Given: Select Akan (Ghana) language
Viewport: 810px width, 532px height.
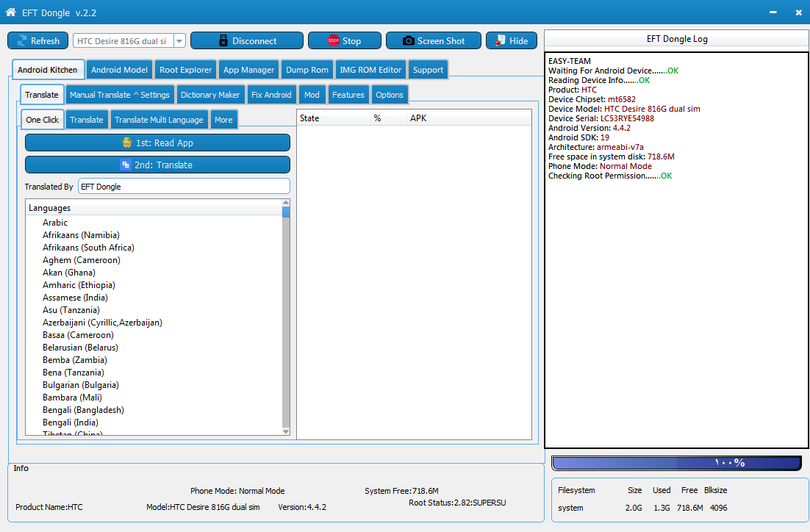Looking at the screenshot, I should coord(68,272).
